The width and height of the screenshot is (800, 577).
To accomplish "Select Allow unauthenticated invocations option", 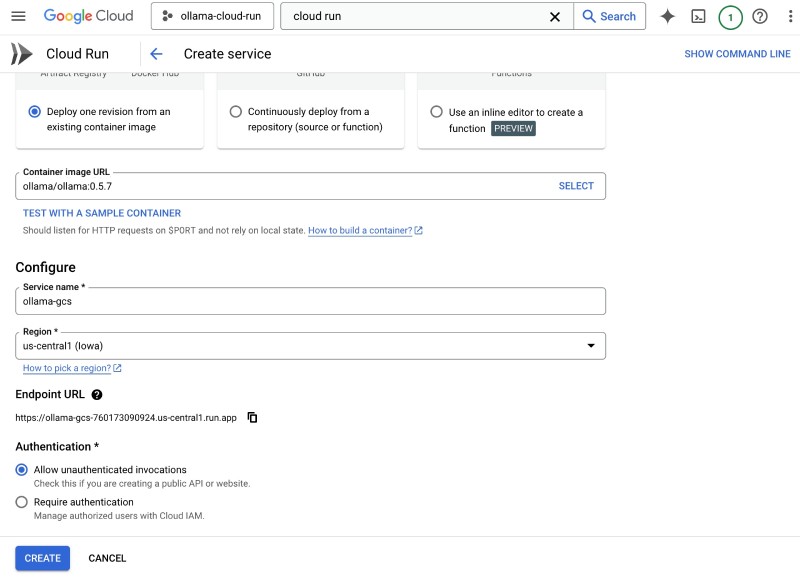I will click(22, 470).
